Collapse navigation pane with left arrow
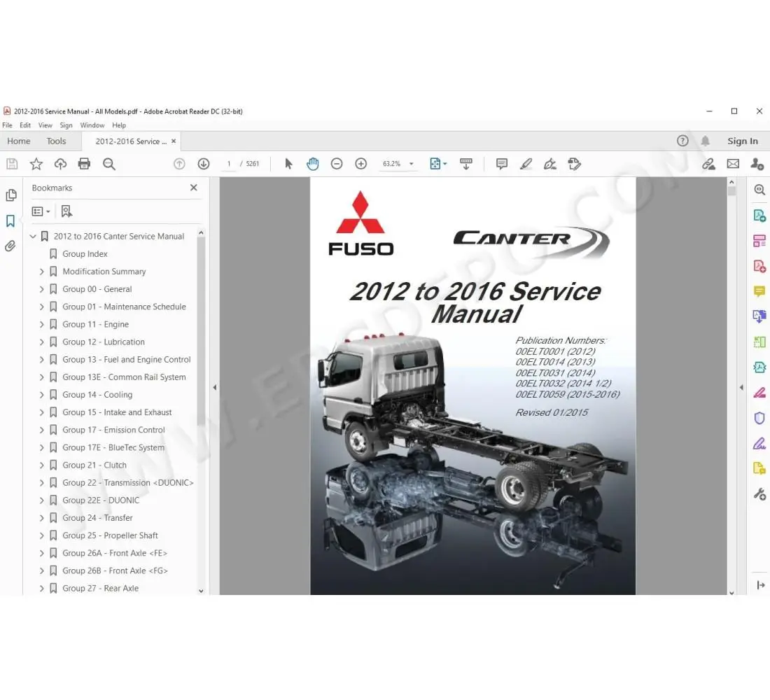770x700 pixels. coord(215,387)
